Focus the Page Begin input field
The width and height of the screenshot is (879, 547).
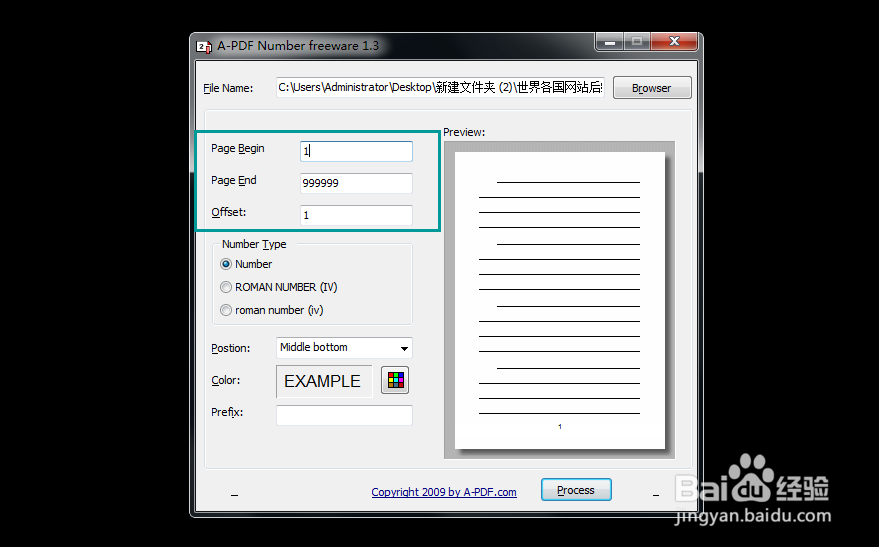click(x=357, y=151)
